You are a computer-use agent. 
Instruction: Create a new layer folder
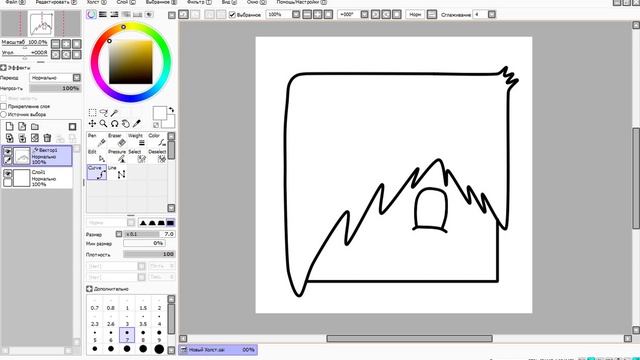35,127
